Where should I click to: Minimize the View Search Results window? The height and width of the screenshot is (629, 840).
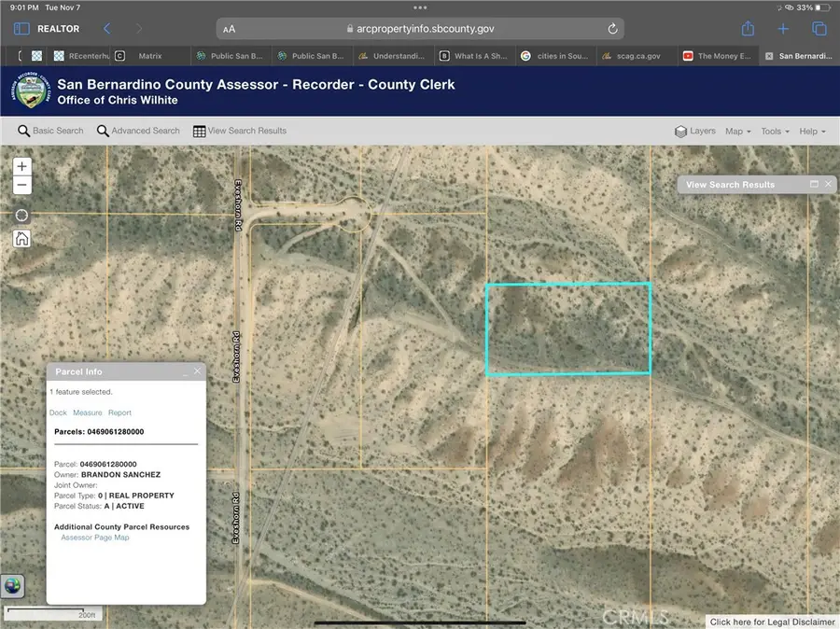click(813, 184)
